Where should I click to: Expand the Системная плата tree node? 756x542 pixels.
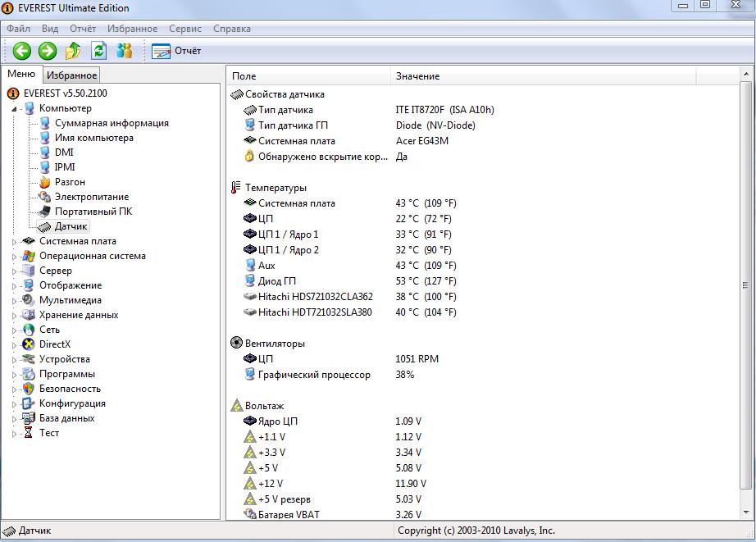(14, 242)
